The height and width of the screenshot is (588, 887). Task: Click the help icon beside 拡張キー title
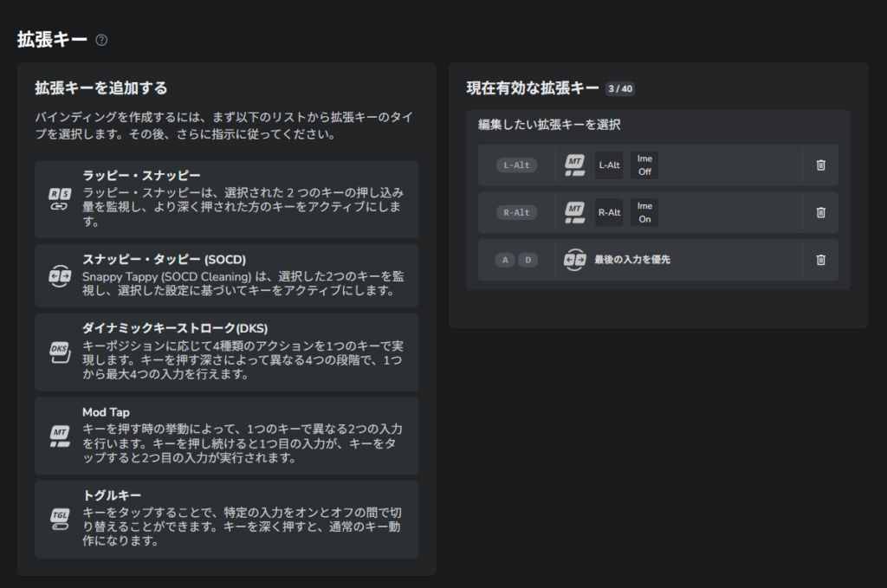click(102, 40)
